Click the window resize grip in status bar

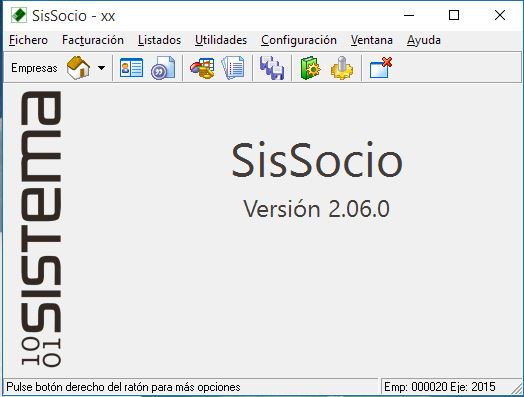pyautogui.click(x=516, y=388)
